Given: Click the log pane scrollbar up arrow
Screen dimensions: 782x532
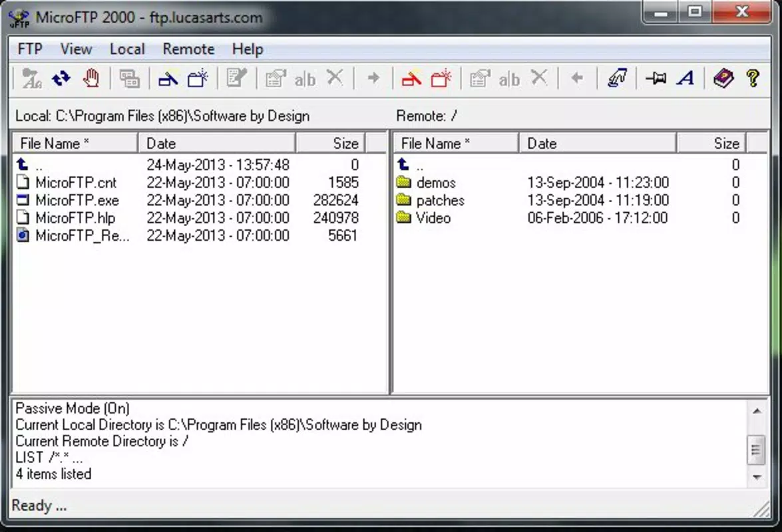Looking at the screenshot, I should (757, 410).
